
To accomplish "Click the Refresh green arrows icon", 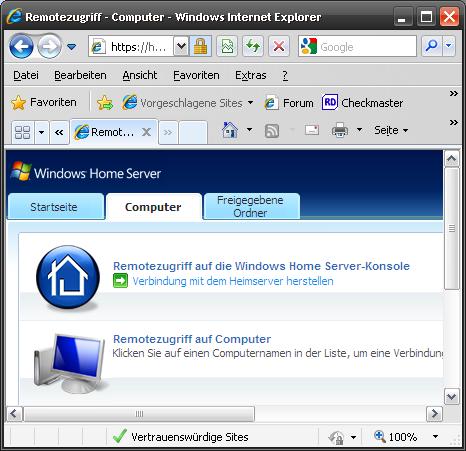I will point(253,46).
